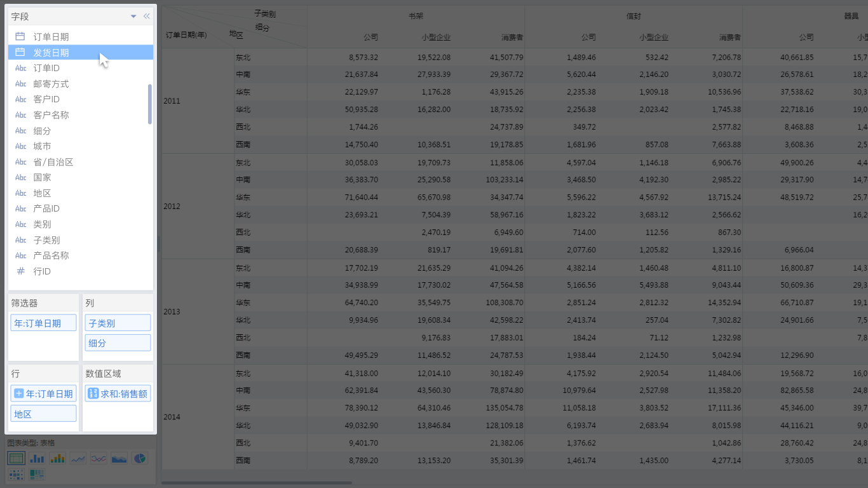Choose the scatter matrix chart icon
This screenshot has height=488, width=868.
(17, 474)
